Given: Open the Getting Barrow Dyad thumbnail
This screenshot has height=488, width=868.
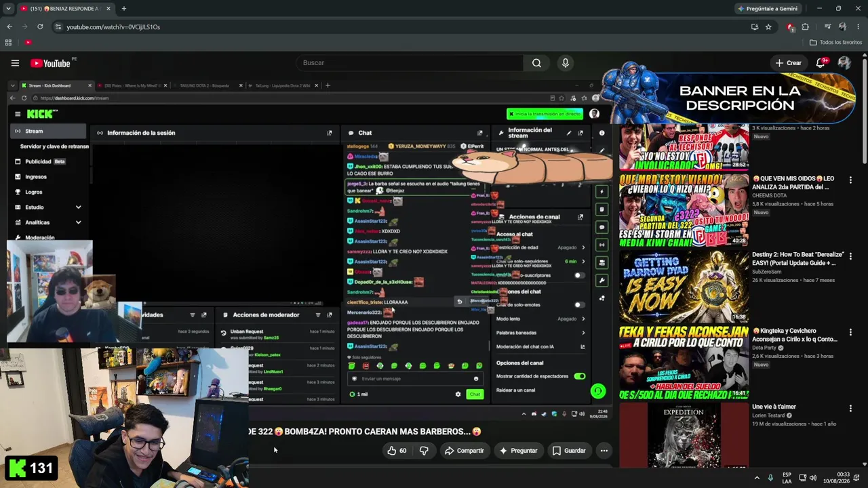Looking at the screenshot, I should click(x=684, y=286).
